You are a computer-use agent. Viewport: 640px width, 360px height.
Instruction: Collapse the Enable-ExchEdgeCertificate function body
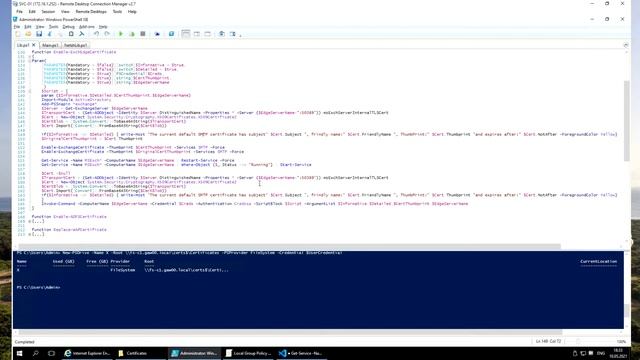[29, 56]
